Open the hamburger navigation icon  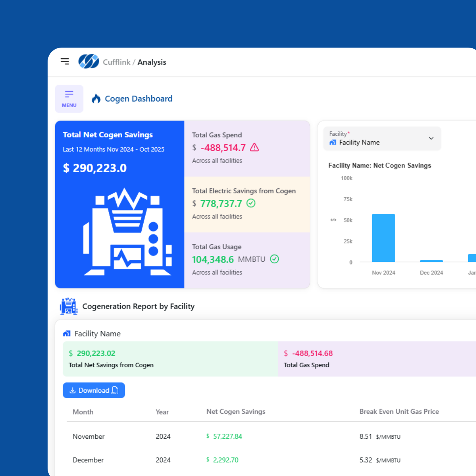[65, 61]
